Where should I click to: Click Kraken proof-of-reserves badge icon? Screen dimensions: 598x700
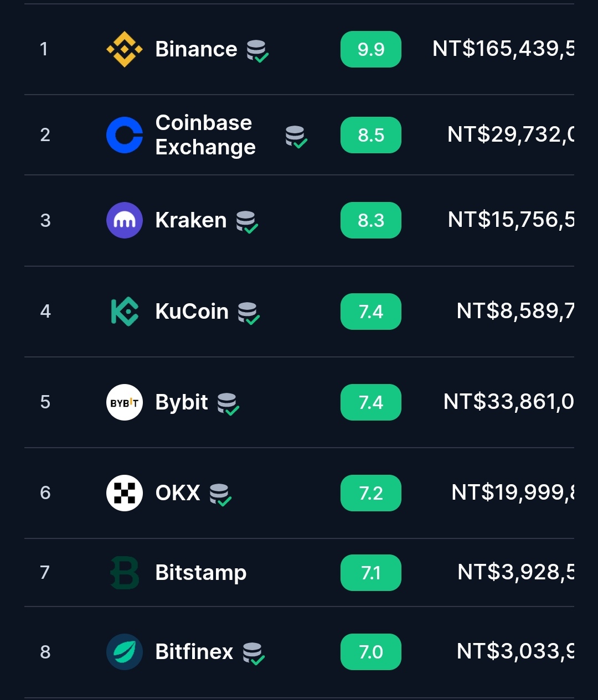(247, 222)
